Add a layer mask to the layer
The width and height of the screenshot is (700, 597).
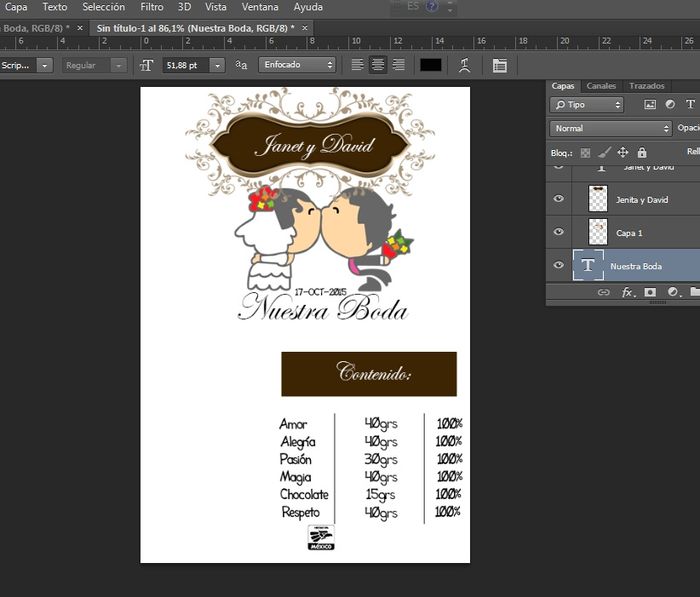(x=650, y=292)
